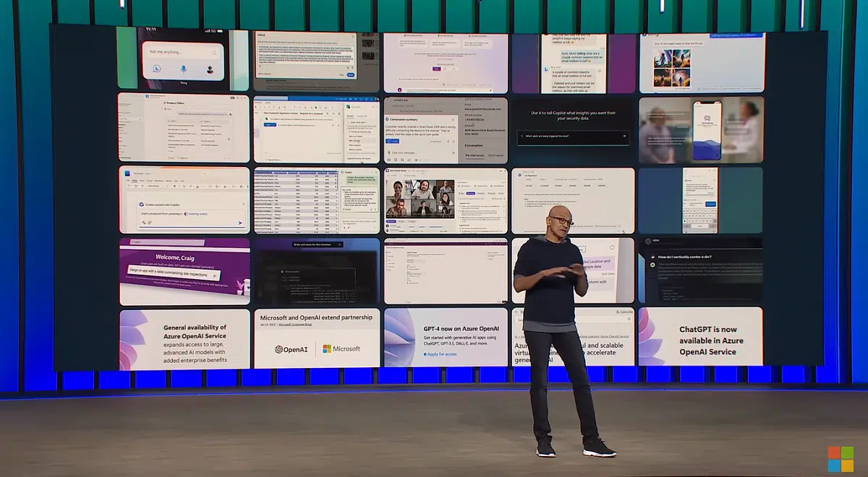Click the Ask me anything search field
The width and height of the screenshot is (868, 477).
[x=184, y=53]
